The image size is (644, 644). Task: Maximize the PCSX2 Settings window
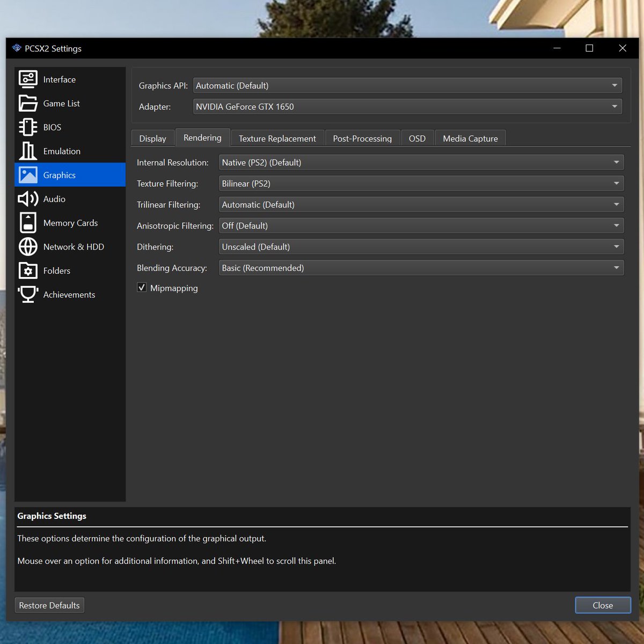click(x=589, y=48)
